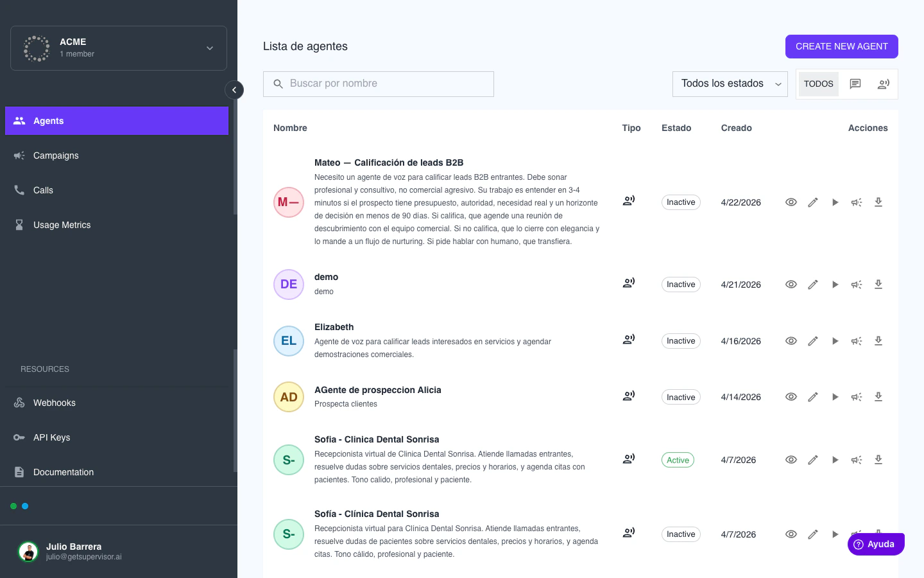Screen dimensions: 924x578
Task: Open Webhooks resource
Action: [x=117, y=403]
